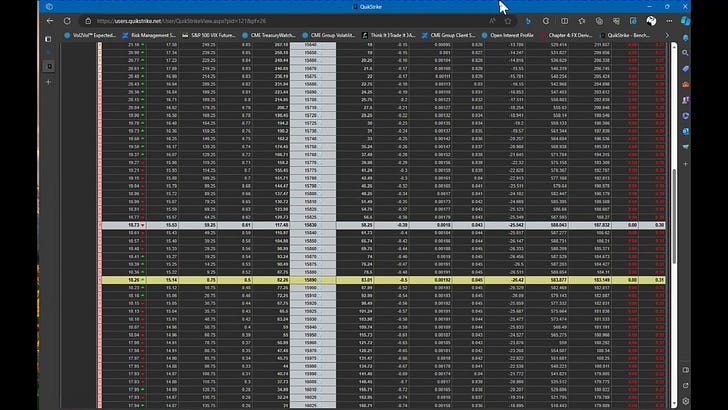Screen dimensions: 728x410
Task: Open the Chapter 4: FX Deriv bookmark
Action: [x=566, y=35]
